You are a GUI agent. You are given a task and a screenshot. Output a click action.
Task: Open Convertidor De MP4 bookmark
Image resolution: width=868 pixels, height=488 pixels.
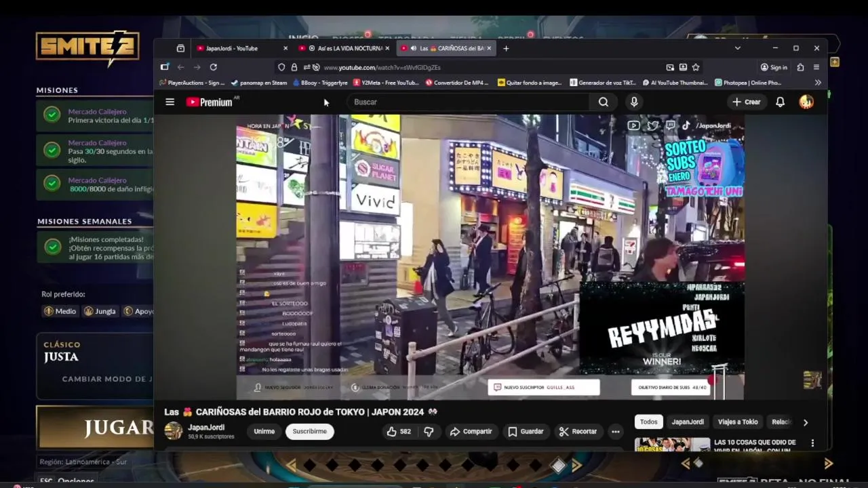(x=457, y=83)
